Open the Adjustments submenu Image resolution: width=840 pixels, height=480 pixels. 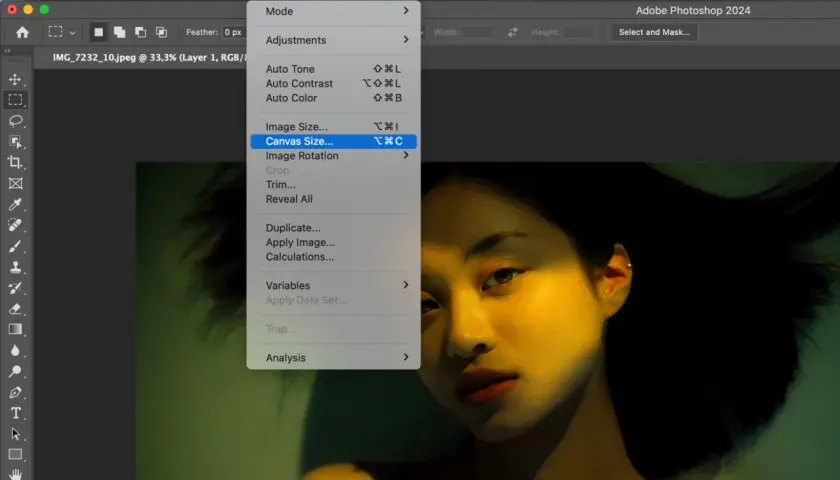(x=333, y=40)
